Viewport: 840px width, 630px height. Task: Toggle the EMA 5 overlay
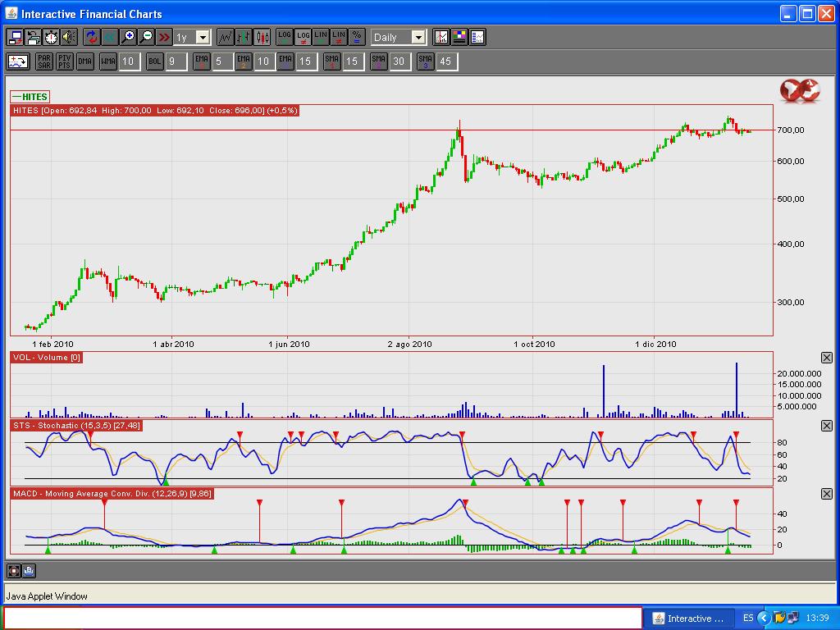201,61
